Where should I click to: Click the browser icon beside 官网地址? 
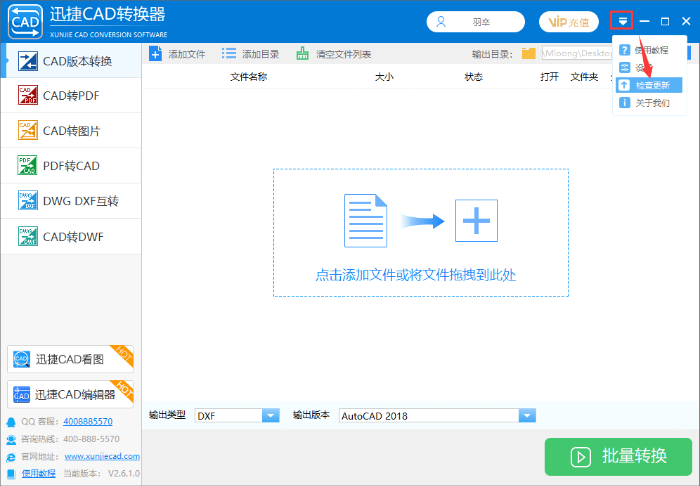[x=11, y=457]
